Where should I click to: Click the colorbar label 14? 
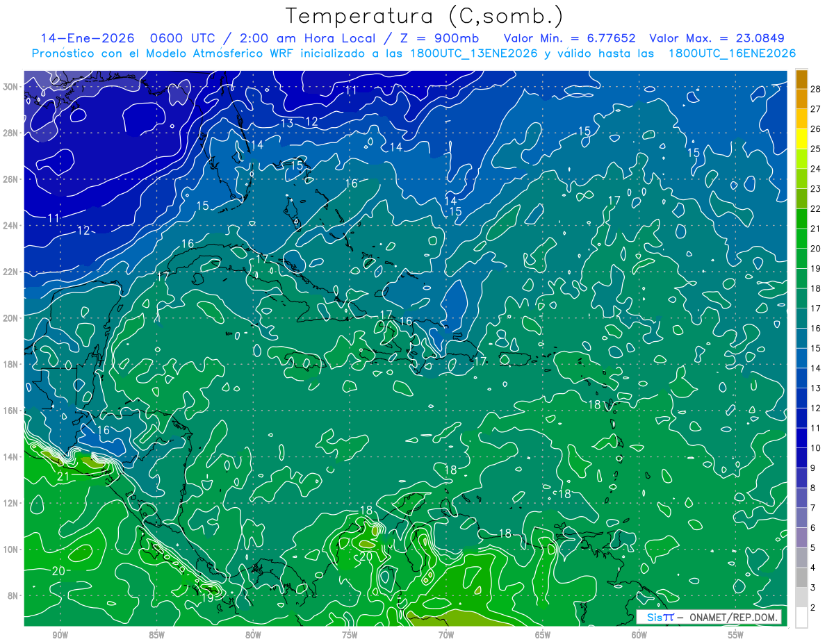(x=815, y=368)
